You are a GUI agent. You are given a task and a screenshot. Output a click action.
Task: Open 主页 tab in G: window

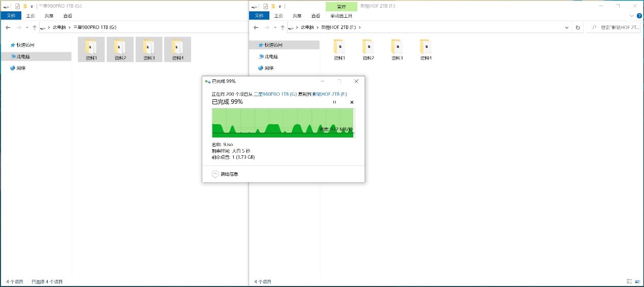point(30,16)
